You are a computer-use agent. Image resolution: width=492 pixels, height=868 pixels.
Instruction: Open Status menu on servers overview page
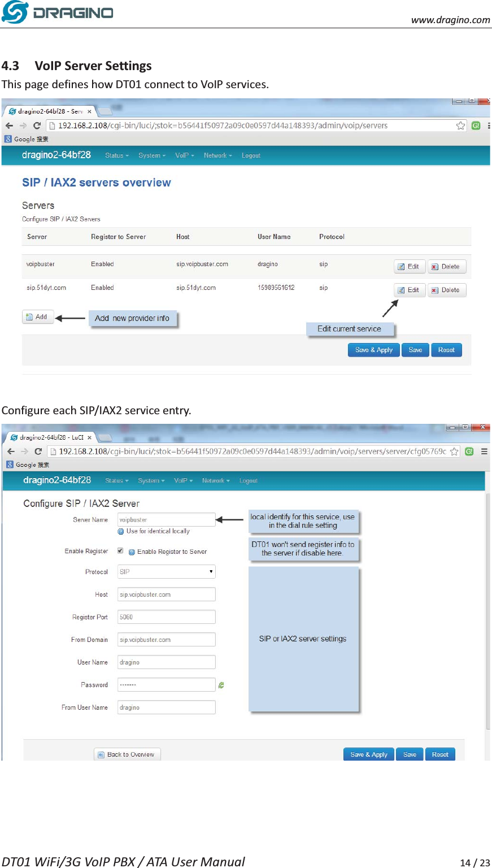tap(117, 155)
